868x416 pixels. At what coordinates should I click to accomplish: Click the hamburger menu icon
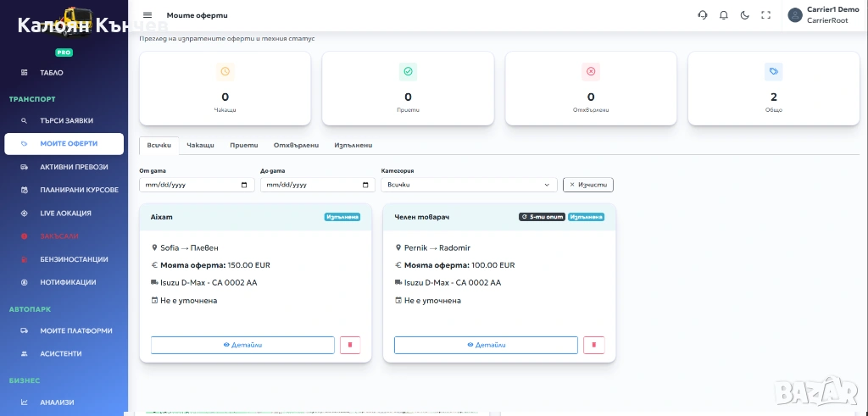click(147, 15)
